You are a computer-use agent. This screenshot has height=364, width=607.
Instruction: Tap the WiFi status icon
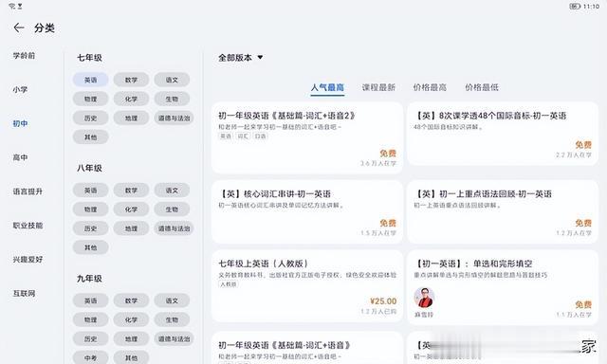(12, 7)
